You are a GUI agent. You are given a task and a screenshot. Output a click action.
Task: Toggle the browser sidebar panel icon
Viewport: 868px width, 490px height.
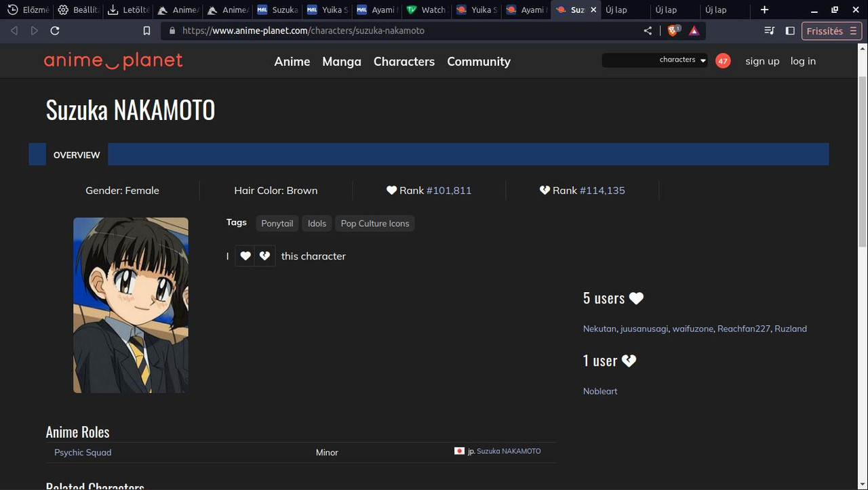coord(790,30)
